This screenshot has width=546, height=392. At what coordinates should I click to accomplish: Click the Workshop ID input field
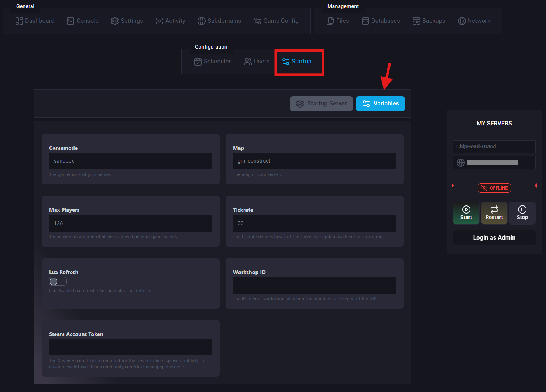coord(315,285)
